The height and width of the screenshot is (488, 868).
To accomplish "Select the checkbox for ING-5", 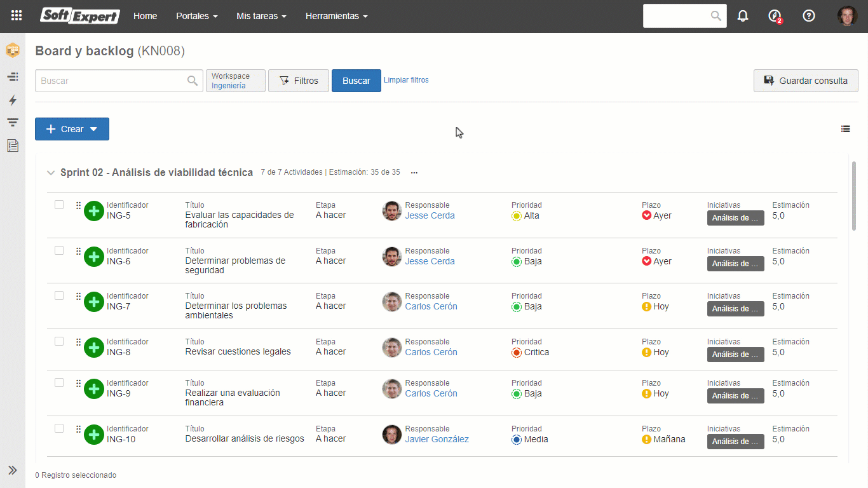I will tap(59, 205).
